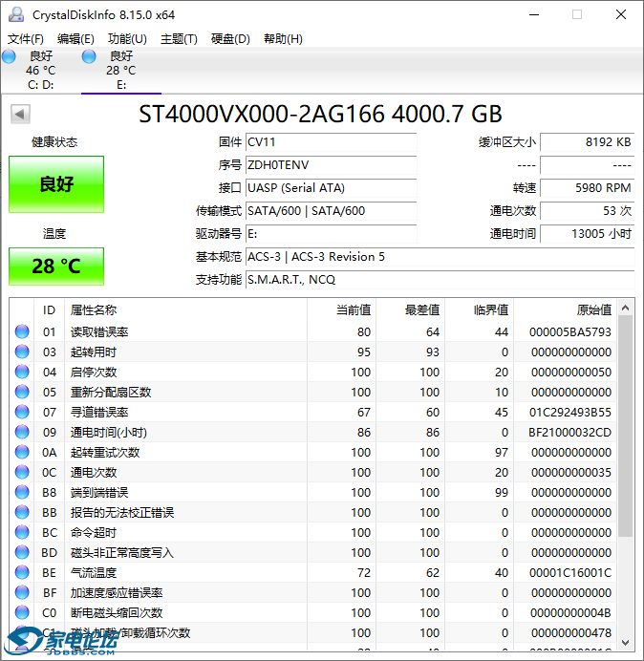Click the power on hours field 13005 小时
Image resolution: width=644 pixels, height=661 pixels.
pos(587,233)
